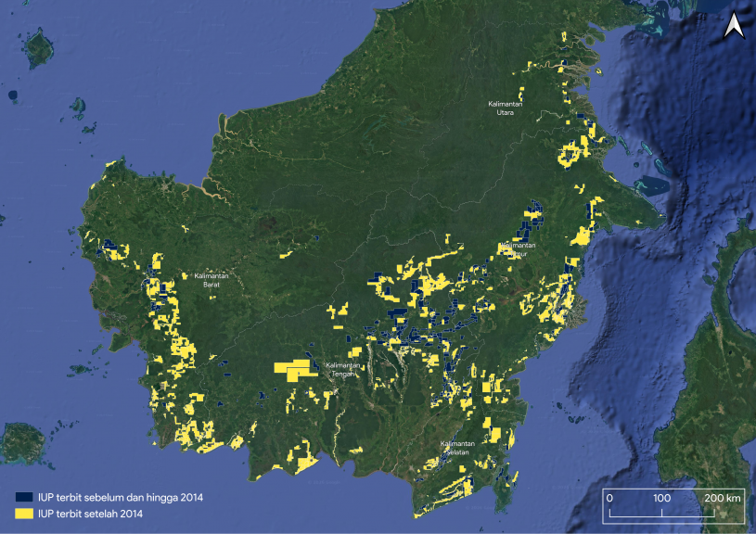Viewport: 756px width, 534px height.
Task: Click the '100' mark on scale bar
Action: (x=661, y=498)
